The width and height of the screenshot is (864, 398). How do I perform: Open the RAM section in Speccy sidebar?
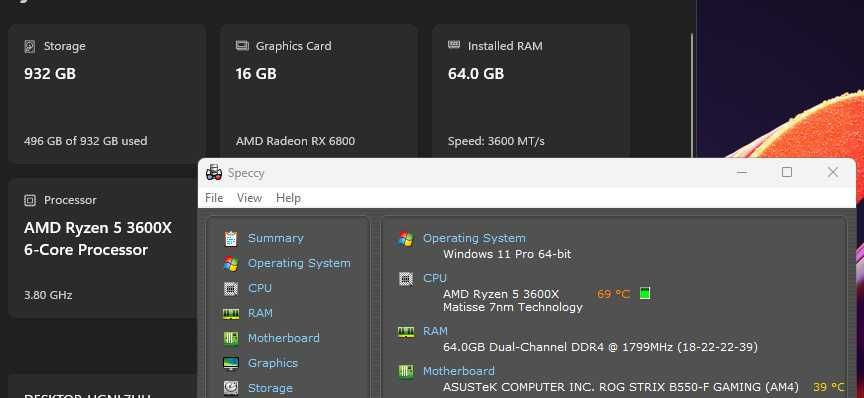(260, 313)
